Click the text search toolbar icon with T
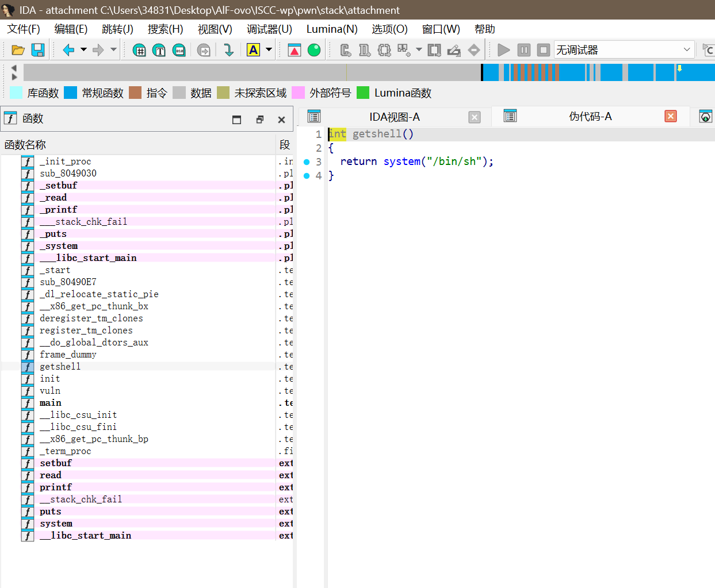The width and height of the screenshot is (715, 588). tap(159, 50)
